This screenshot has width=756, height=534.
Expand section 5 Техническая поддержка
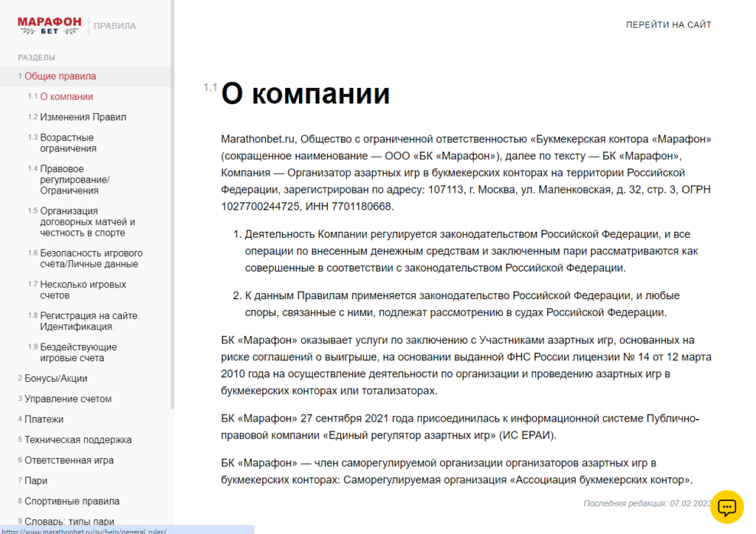[78, 440]
